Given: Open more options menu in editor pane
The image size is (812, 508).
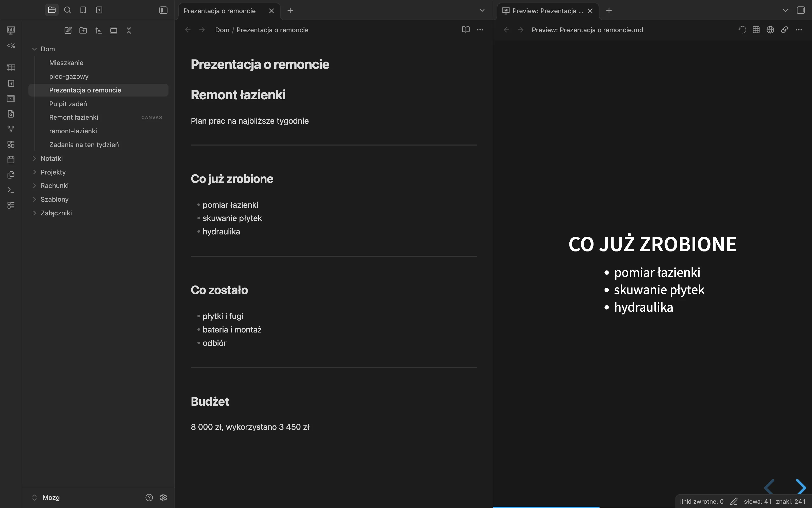Looking at the screenshot, I should 480,30.
